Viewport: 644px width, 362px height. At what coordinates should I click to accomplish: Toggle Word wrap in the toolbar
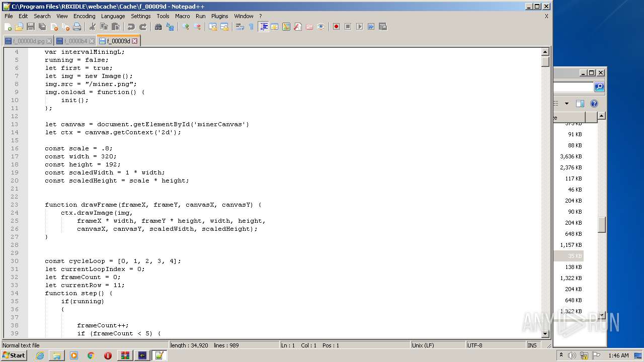[x=240, y=27]
